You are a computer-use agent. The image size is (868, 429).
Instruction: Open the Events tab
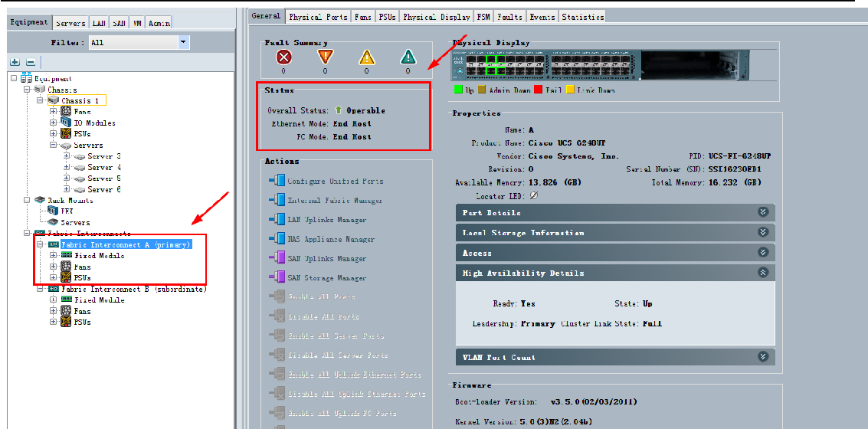[x=542, y=17]
